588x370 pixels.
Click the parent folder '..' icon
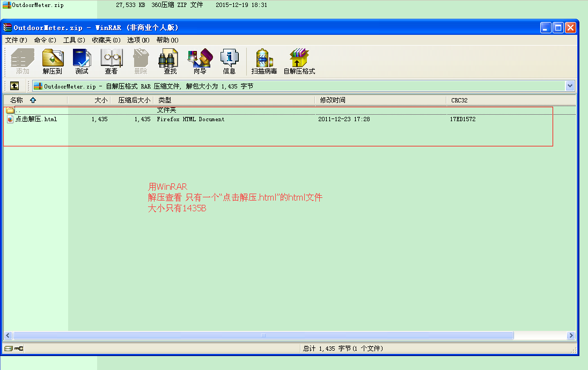[10, 110]
